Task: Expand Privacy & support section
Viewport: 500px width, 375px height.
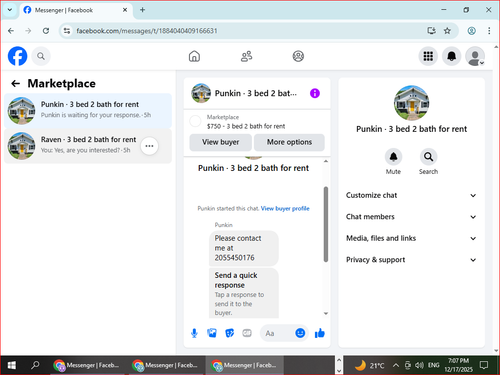Action: (411, 260)
